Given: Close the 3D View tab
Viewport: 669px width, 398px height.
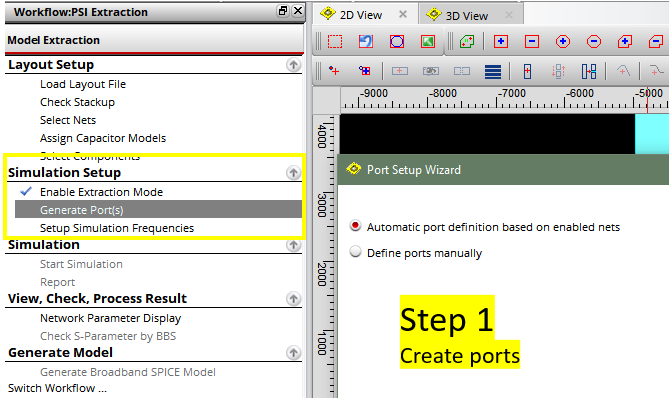Looking at the screenshot, I should click(x=509, y=15).
